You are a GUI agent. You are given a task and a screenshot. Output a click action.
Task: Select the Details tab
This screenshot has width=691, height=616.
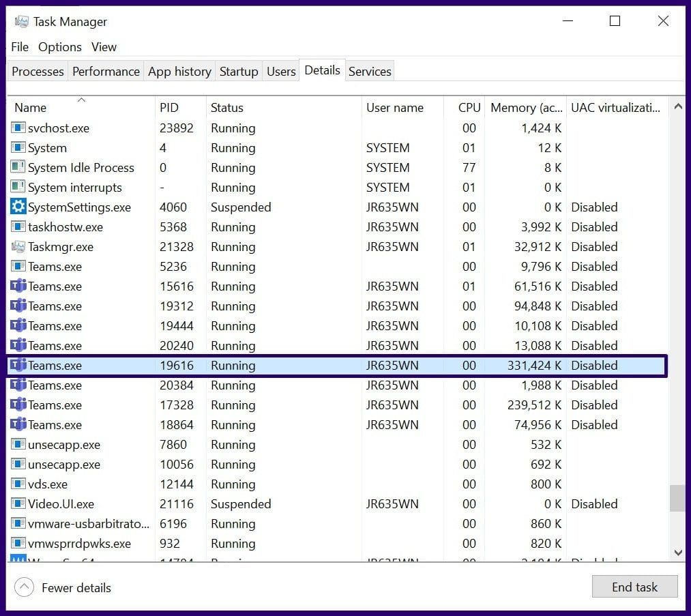click(x=322, y=70)
